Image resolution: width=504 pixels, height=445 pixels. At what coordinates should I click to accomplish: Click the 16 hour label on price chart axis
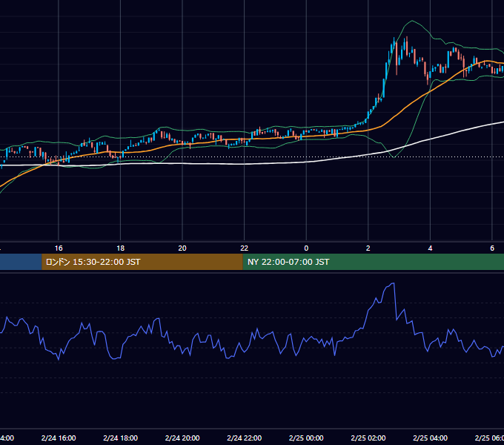59,248
